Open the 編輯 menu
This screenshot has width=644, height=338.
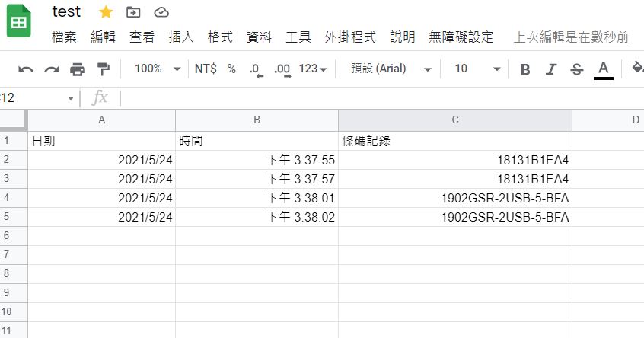point(103,37)
